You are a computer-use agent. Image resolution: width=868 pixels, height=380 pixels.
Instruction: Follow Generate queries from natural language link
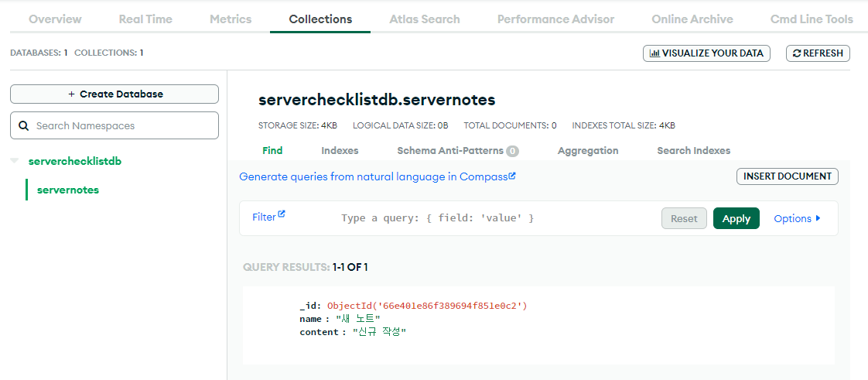pos(378,176)
